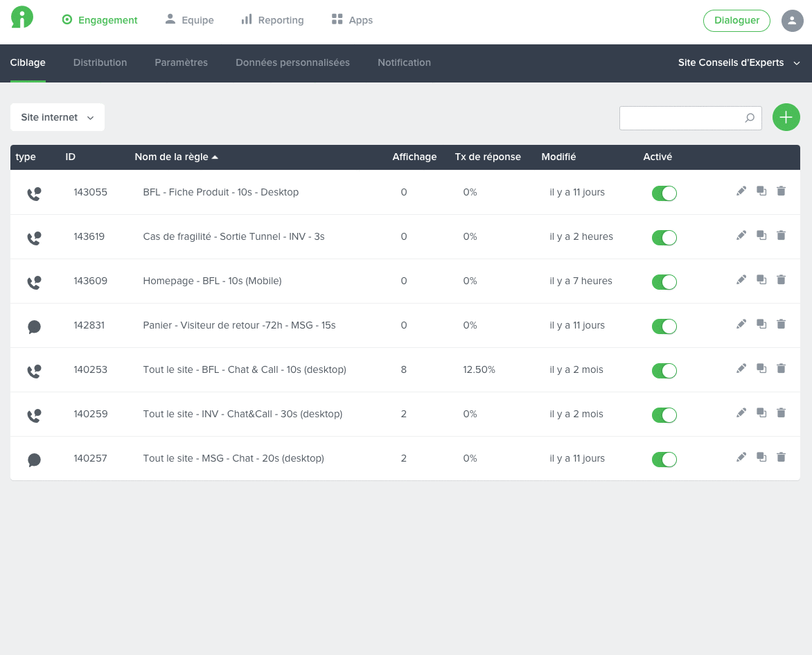812x655 pixels.
Task: Click the green iAdvize logo
Action: click(22, 17)
